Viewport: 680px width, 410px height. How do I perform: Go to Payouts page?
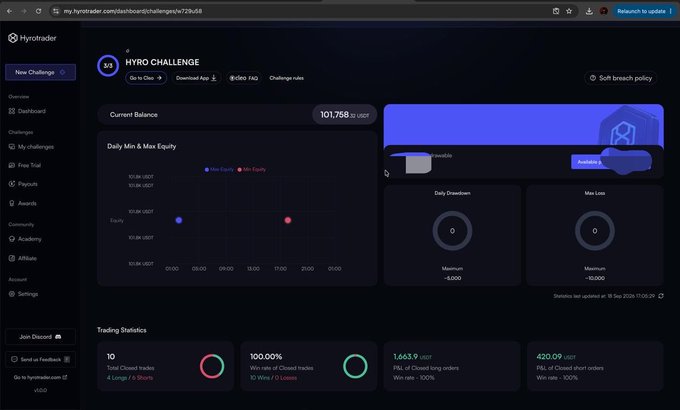[23, 184]
